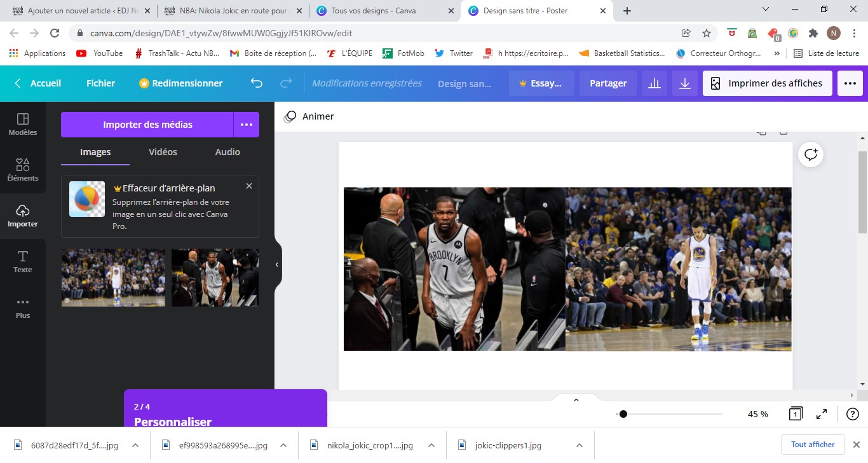Viewport: 868px width, 463px height.
Task: Click the undo arrow icon
Action: click(257, 83)
